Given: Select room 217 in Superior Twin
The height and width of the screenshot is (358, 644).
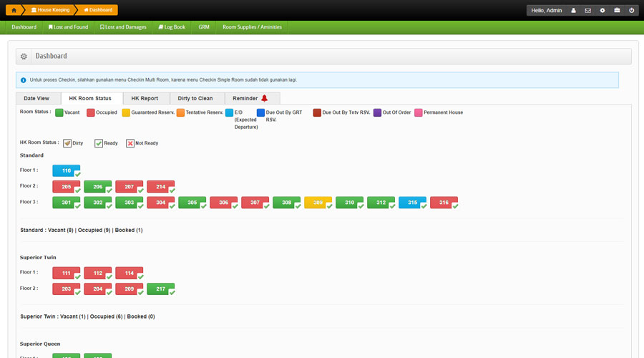Looking at the screenshot, I should 160,289.
